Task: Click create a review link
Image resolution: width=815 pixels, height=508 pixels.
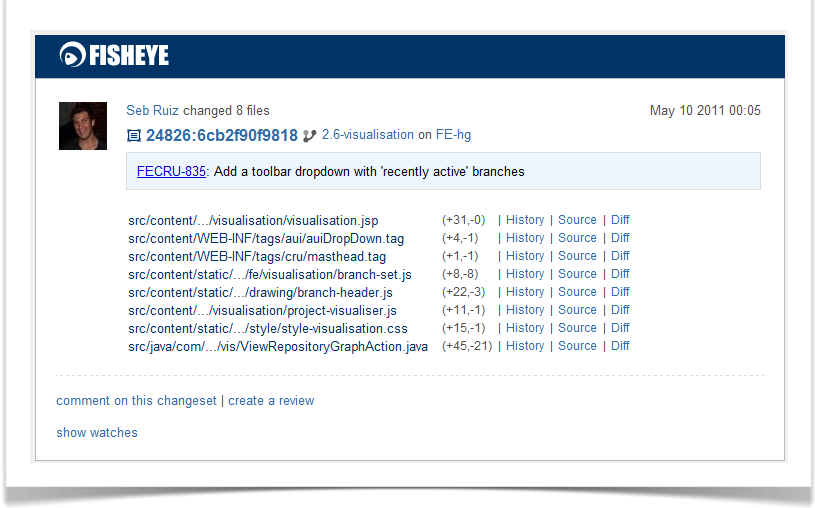Action: (271, 401)
